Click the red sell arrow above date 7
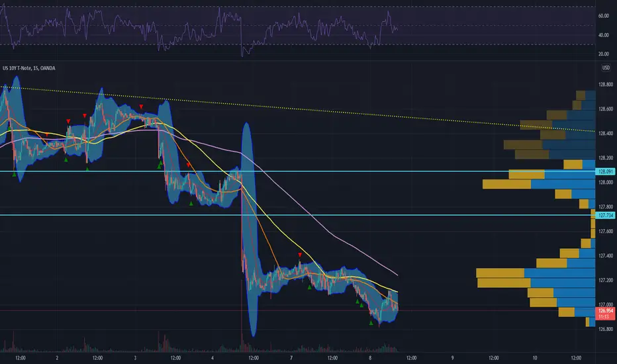This screenshot has width=617, height=364. pos(300,255)
